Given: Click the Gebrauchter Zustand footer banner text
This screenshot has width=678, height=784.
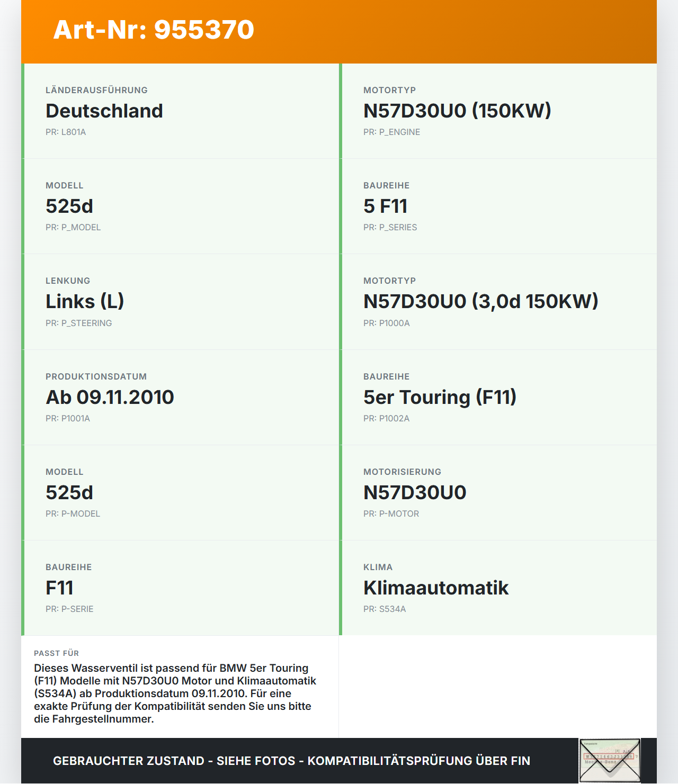Looking at the screenshot, I should click(x=291, y=761).
